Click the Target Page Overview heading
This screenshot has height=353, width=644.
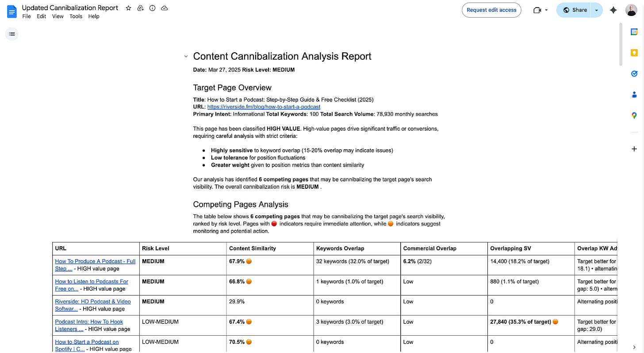pyautogui.click(x=232, y=88)
